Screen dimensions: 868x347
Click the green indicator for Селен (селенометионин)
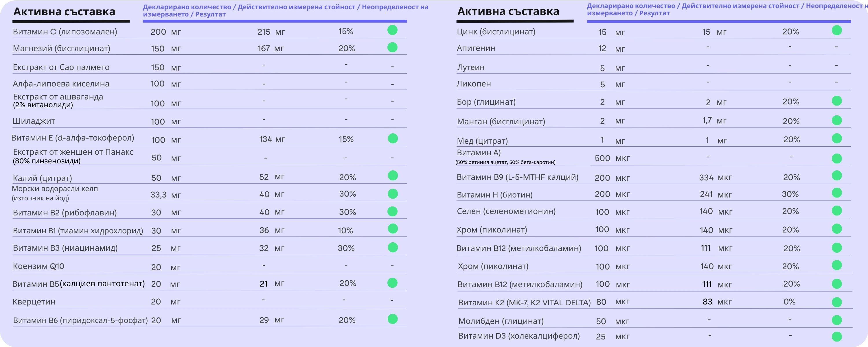(837, 211)
